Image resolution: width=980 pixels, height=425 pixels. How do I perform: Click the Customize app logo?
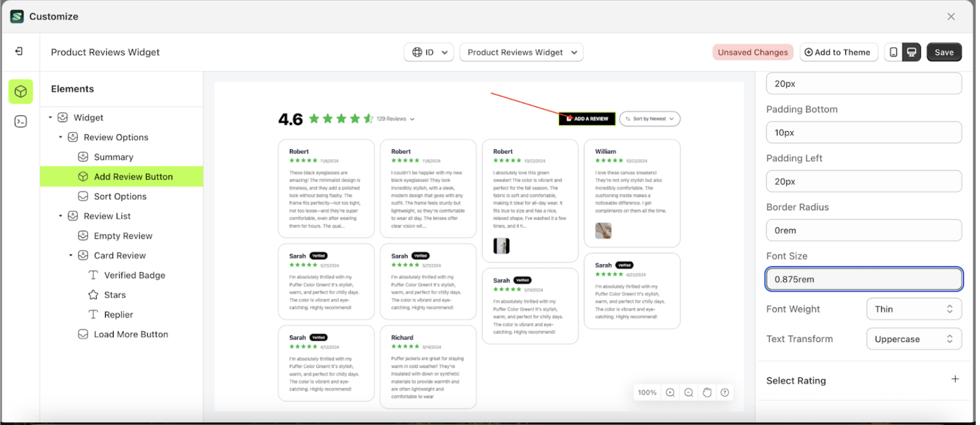(x=17, y=16)
